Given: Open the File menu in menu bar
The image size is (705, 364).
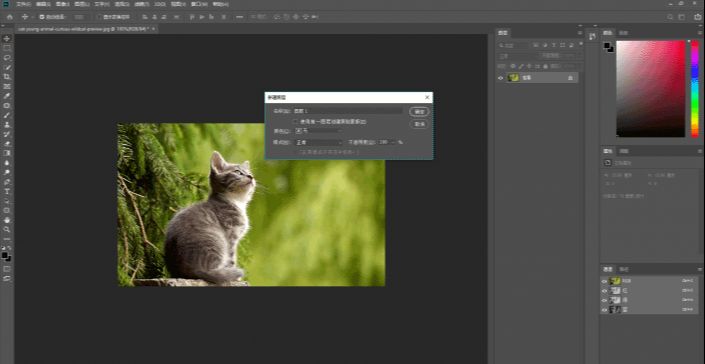Looking at the screenshot, I should [22, 4].
